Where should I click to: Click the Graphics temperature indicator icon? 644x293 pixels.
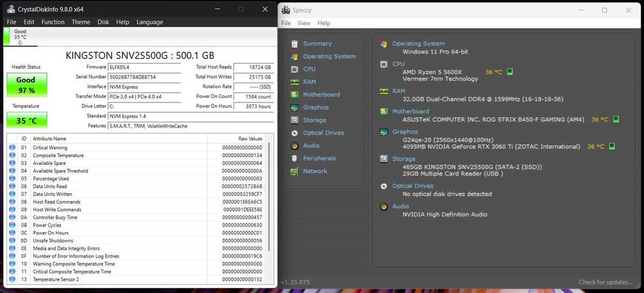(612, 146)
